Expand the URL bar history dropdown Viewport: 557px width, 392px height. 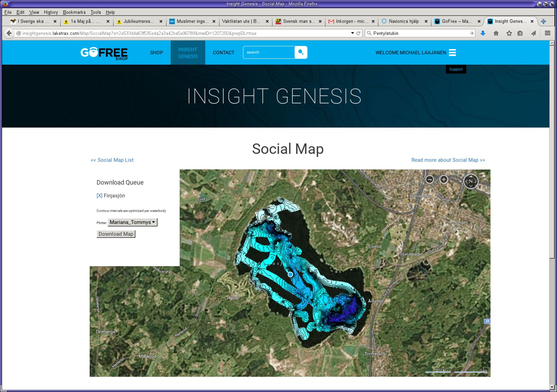[352, 33]
